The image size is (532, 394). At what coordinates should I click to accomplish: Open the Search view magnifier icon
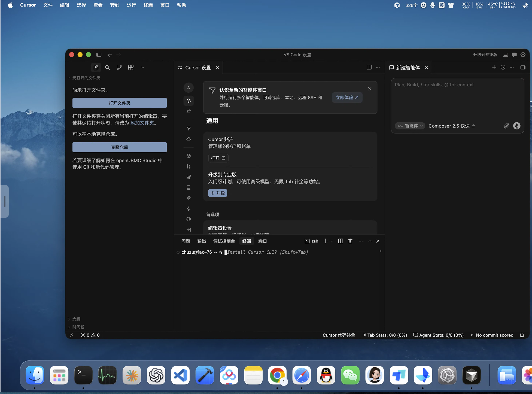pyautogui.click(x=108, y=68)
